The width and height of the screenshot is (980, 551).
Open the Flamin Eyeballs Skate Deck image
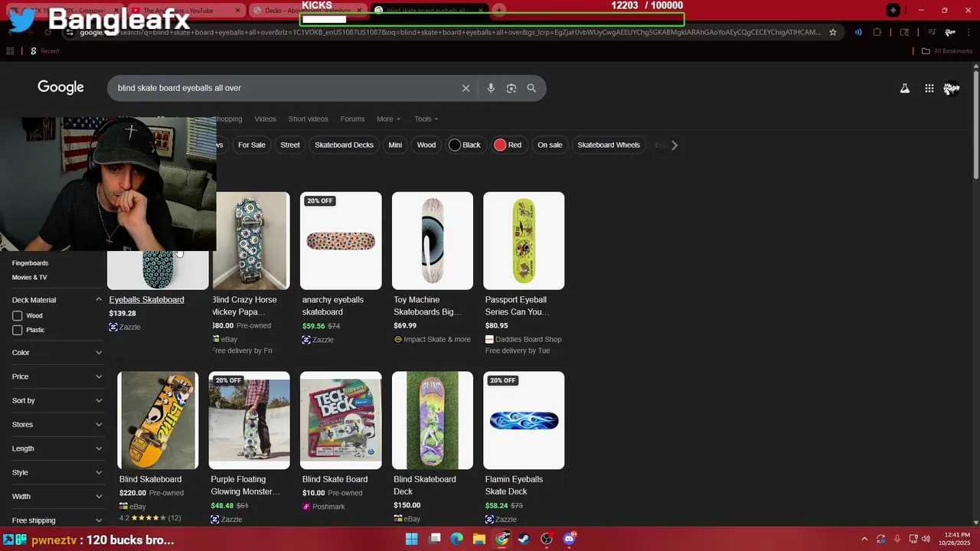pos(524,420)
